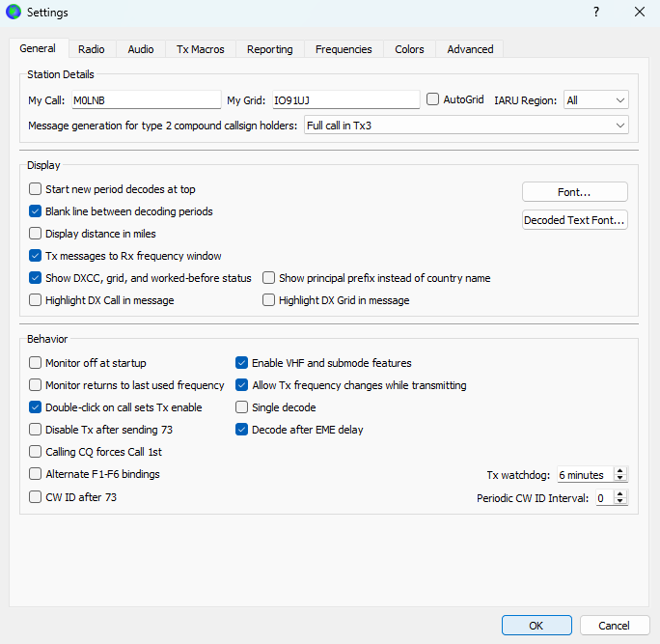The width and height of the screenshot is (660, 644).
Task: Toggle Enable VHF and submode features
Action: tap(242, 363)
